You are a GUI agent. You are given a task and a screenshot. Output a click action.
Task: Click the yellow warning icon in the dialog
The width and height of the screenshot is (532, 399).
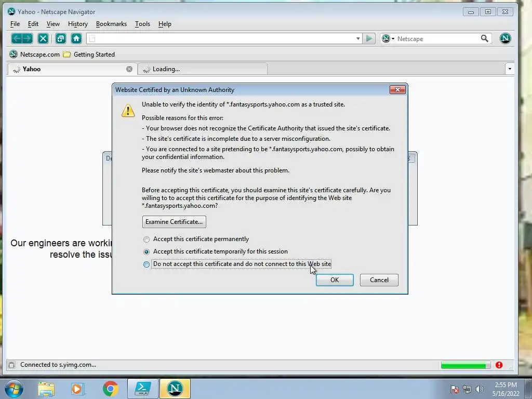(128, 110)
